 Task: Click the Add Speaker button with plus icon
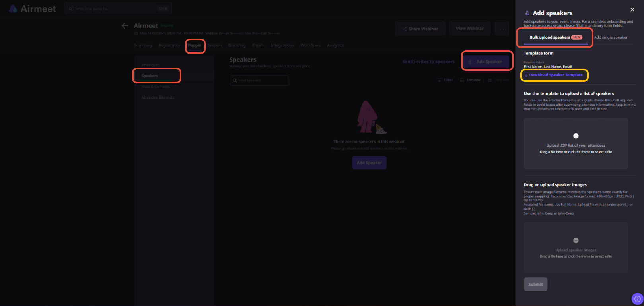(x=486, y=62)
